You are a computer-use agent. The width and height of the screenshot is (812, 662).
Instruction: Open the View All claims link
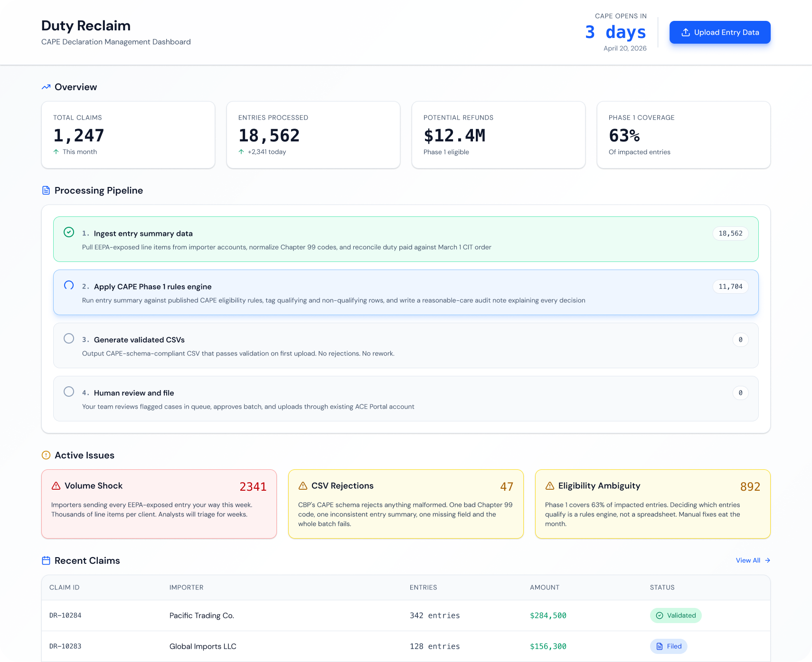tap(753, 560)
